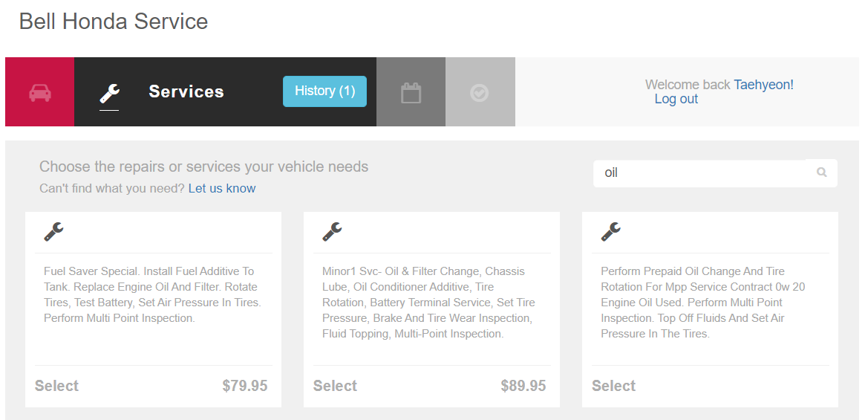The image size is (868, 420).
Task: Open the appointment calendar step icon
Action: pos(411,92)
